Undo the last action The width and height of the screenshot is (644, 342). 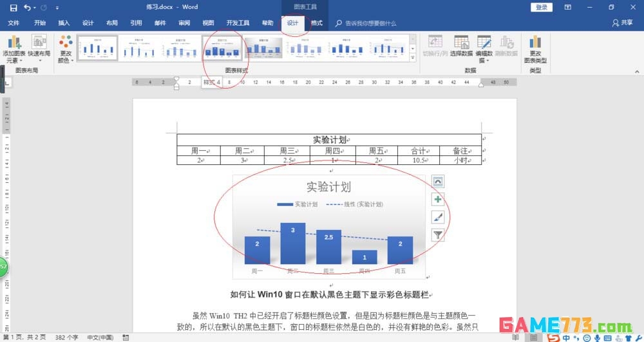pyautogui.click(x=26, y=7)
